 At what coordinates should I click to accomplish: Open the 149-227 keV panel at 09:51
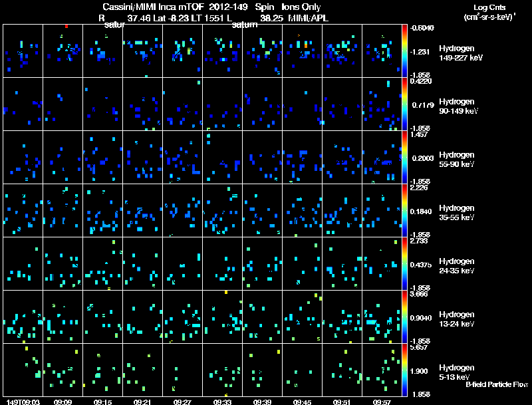(x=342, y=51)
